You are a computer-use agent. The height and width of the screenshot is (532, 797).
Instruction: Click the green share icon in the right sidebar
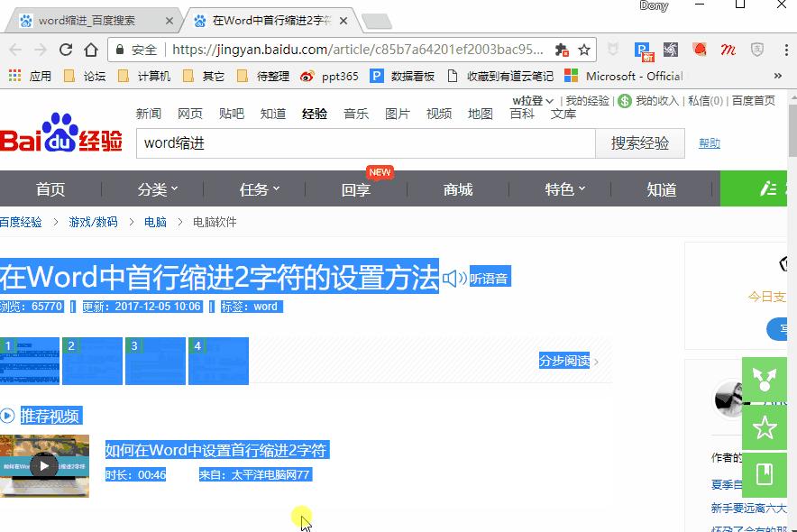pyautogui.click(x=765, y=380)
